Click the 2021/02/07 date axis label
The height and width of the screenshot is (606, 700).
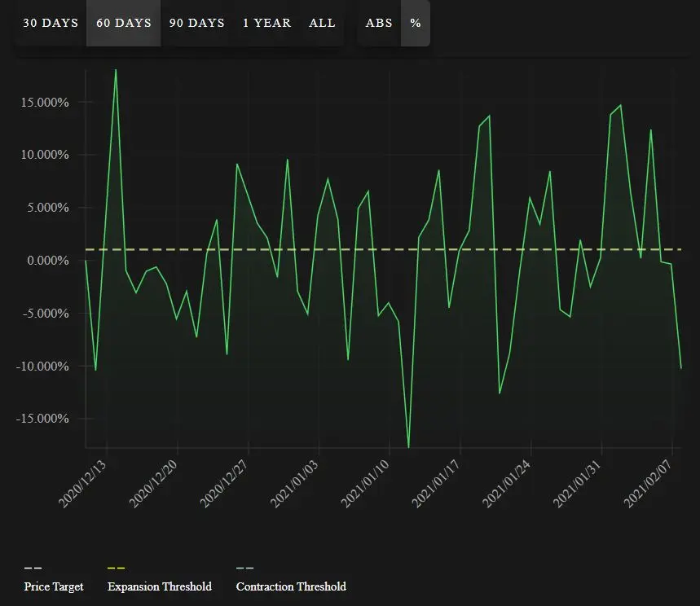[648, 484]
